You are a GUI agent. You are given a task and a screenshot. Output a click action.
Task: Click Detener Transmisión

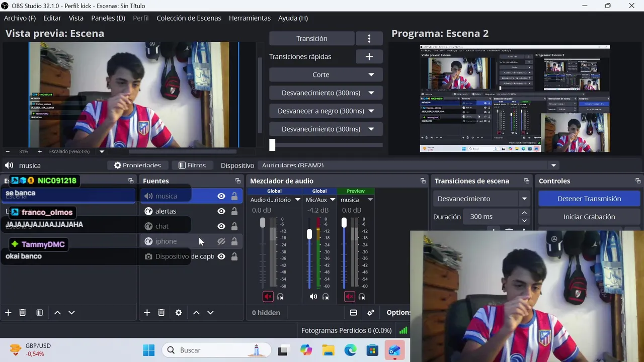pyautogui.click(x=589, y=199)
